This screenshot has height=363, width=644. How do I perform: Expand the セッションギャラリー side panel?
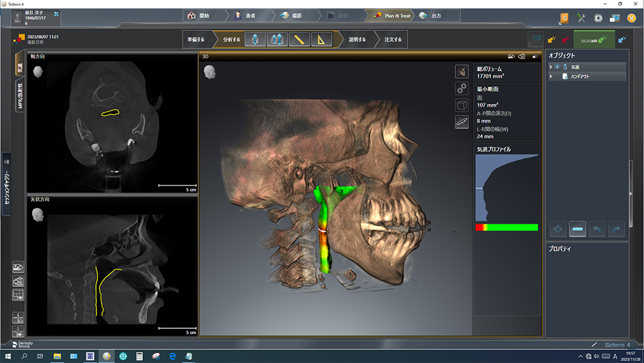pyautogui.click(x=6, y=184)
